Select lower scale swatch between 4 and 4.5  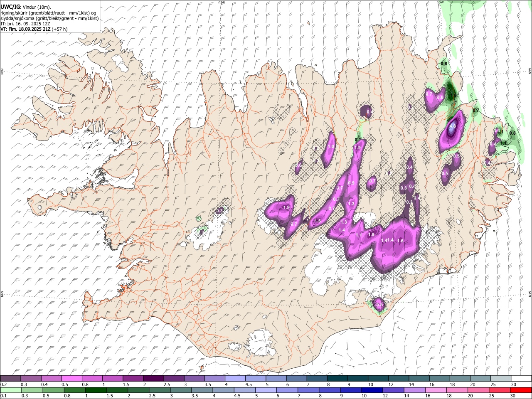coord(224,390)
